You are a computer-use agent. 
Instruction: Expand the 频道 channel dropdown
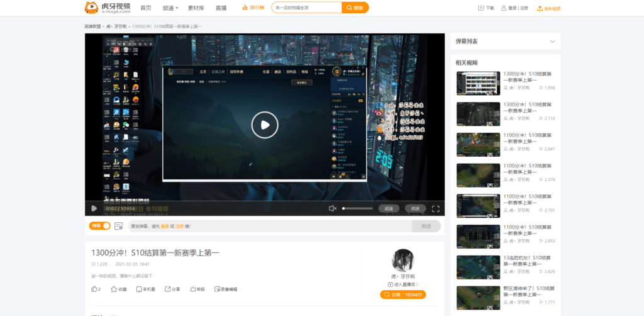170,8
